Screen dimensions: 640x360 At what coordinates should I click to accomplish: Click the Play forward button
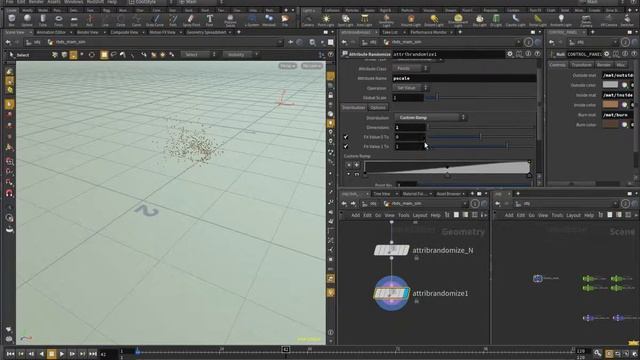(x=62, y=354)
